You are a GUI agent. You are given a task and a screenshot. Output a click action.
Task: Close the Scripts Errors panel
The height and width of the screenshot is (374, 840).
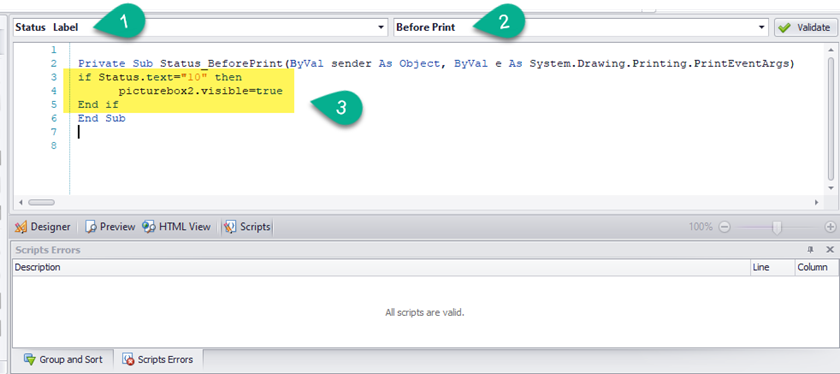coord(829,250)
